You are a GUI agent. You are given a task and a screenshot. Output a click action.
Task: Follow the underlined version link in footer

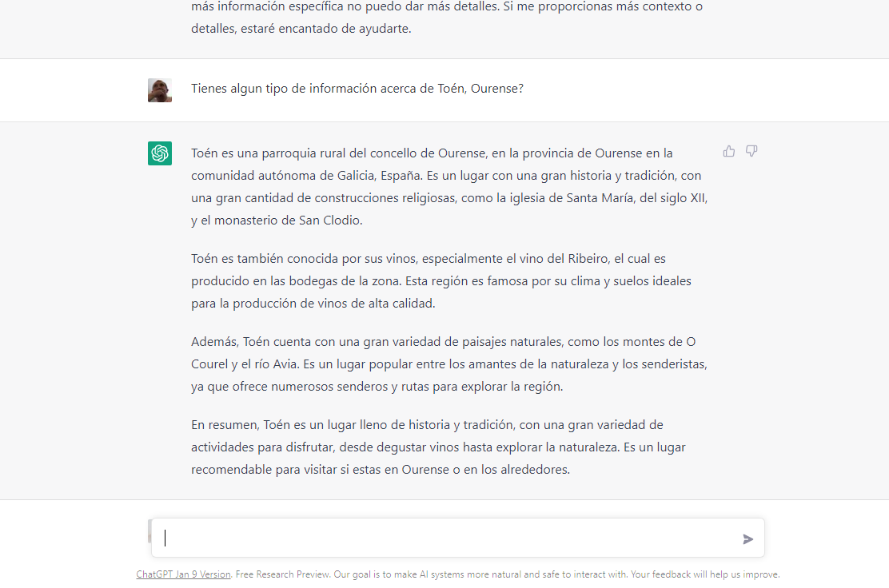(183, 574)
